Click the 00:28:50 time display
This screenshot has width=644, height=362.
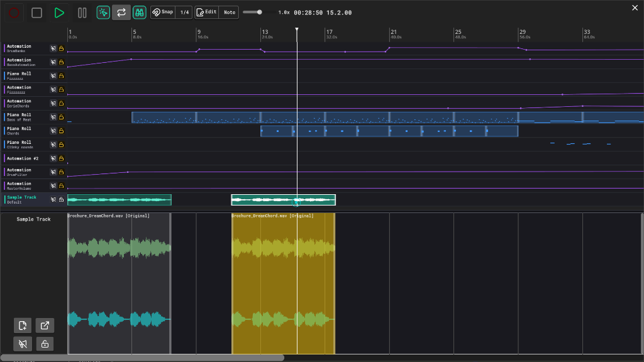tap(308, 13)
